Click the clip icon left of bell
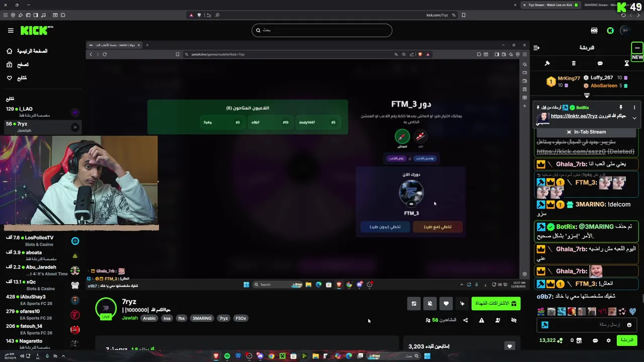Image resolution: width=644 pixels, height=362 pixels. (414, 303)
